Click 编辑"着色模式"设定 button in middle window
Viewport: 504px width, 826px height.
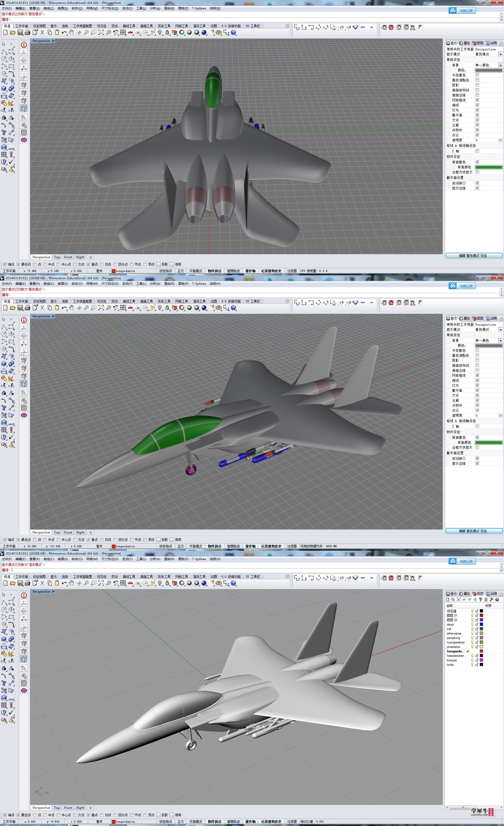474,531
